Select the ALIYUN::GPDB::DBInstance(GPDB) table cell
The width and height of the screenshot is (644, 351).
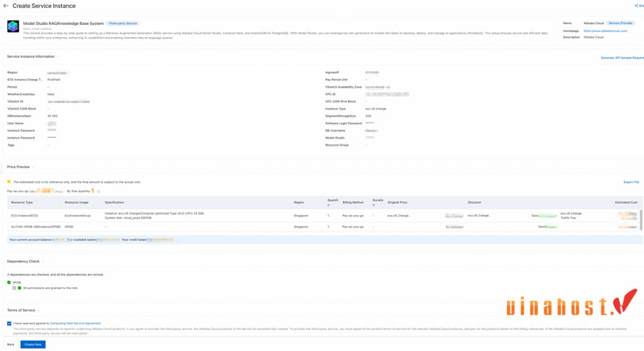point(35,226)
